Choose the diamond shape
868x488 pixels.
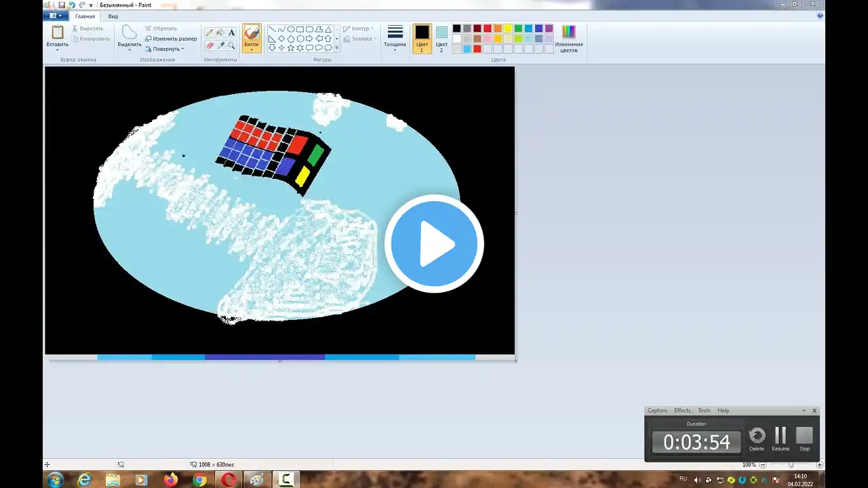281,39
